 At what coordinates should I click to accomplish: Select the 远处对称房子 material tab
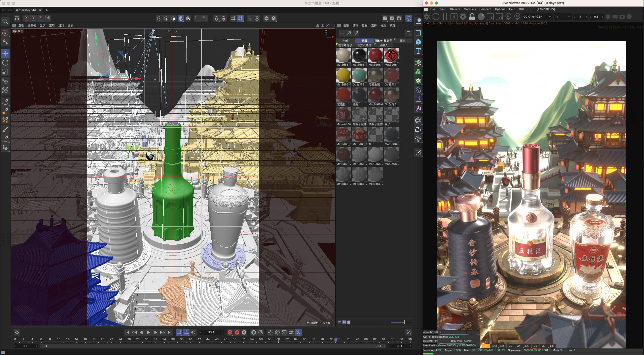(x=383, y=41)
